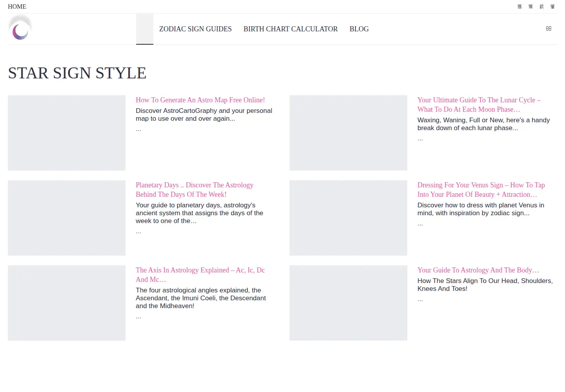Open 'Your Guide To Astrology And The Body' link
565x392 pixels.
click(478, 270)
